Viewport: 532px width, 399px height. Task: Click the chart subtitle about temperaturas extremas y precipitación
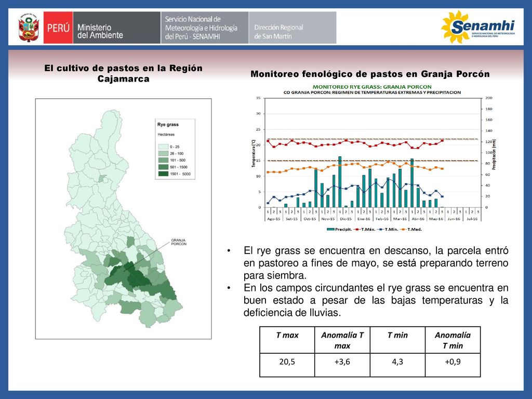coord(372,92)
